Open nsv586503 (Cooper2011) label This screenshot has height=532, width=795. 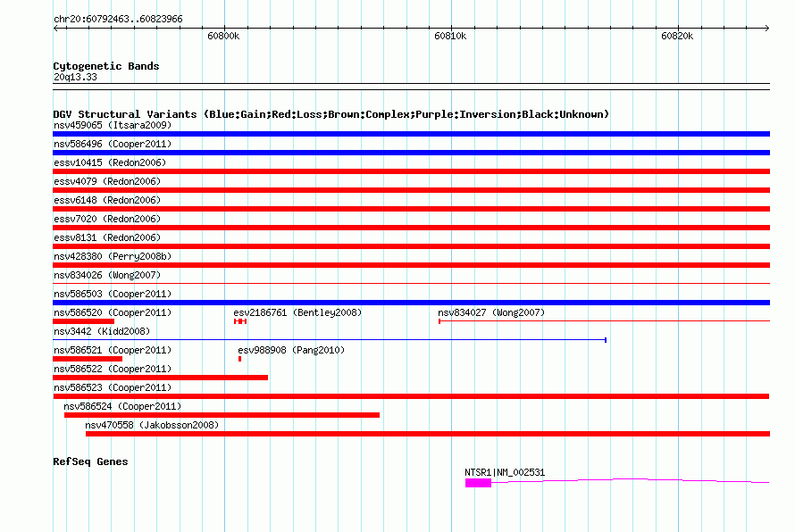point(113,294)
